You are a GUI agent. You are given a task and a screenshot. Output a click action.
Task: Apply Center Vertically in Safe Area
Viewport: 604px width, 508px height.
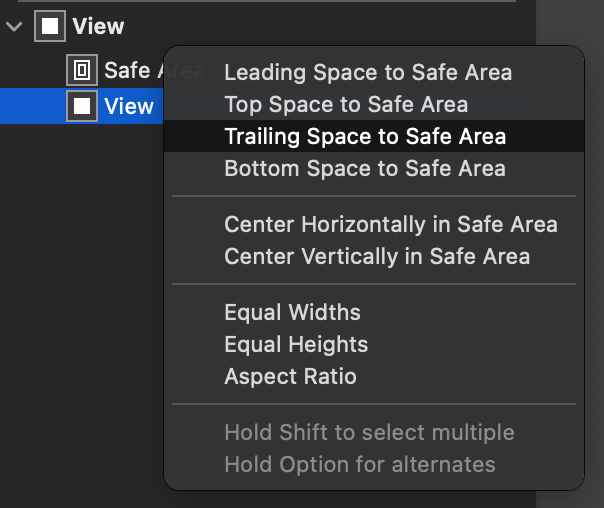coord(377,256)
